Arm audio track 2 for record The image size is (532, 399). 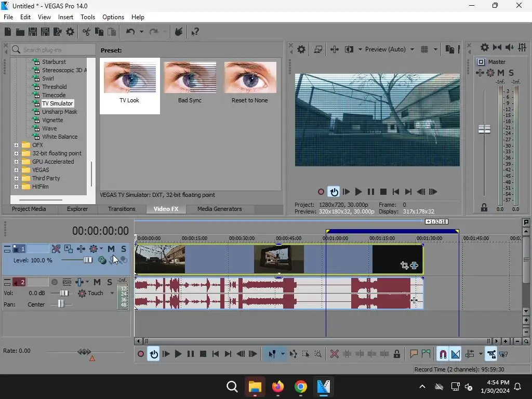point(54,282)
